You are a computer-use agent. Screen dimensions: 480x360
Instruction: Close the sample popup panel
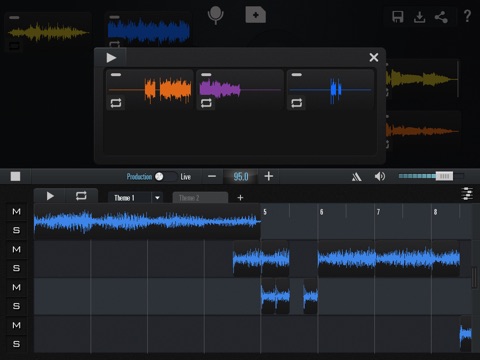374,57
